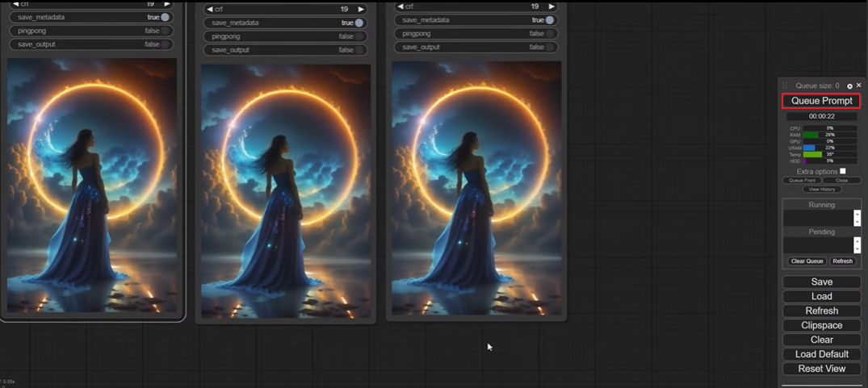Viewport: 868px width, 388px height.
Task: Click the drag handle beside Queue size
Action: pyautogui.click(x=785, y=86)
